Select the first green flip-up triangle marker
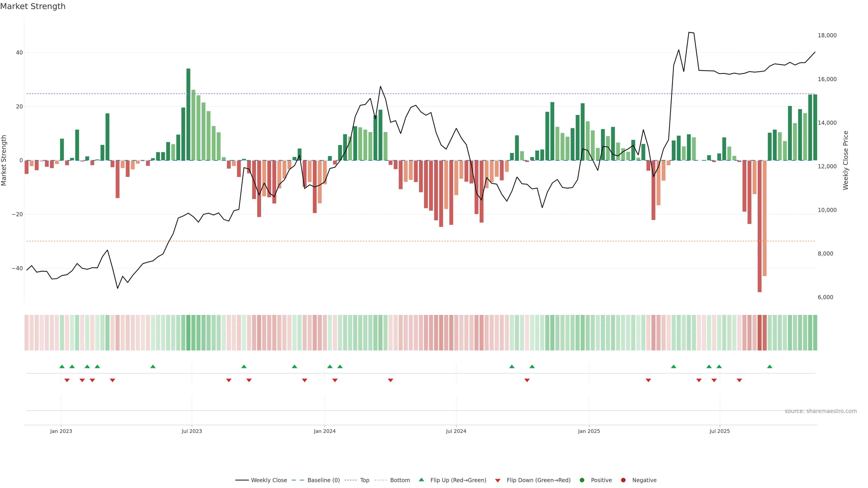 [62, 366]
